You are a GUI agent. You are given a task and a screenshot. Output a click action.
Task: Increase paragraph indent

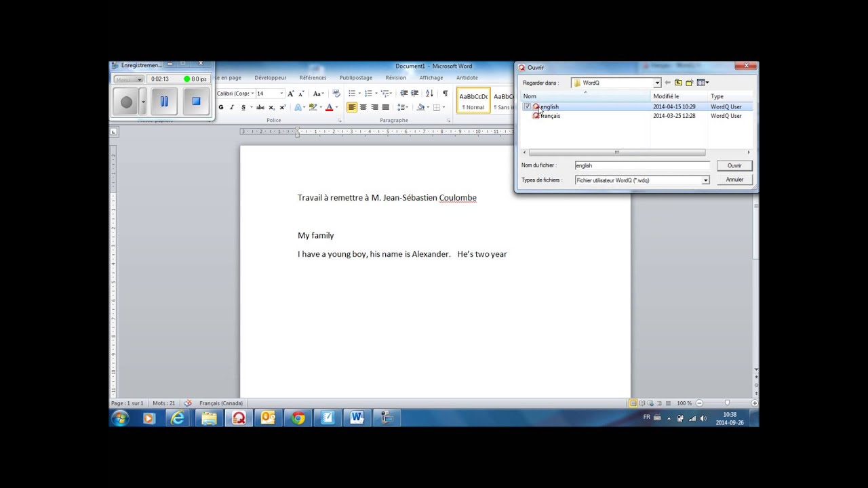pos(415,94)
